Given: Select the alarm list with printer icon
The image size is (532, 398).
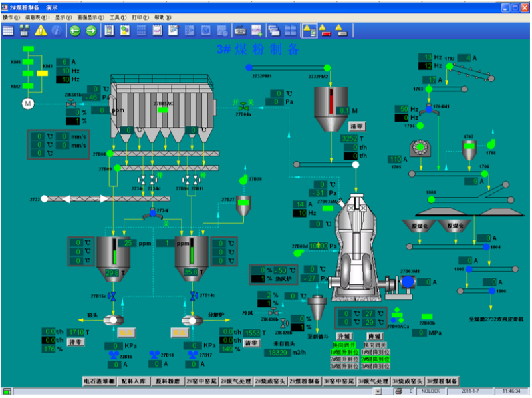Looking at the screenshot, I should [309, 31].
